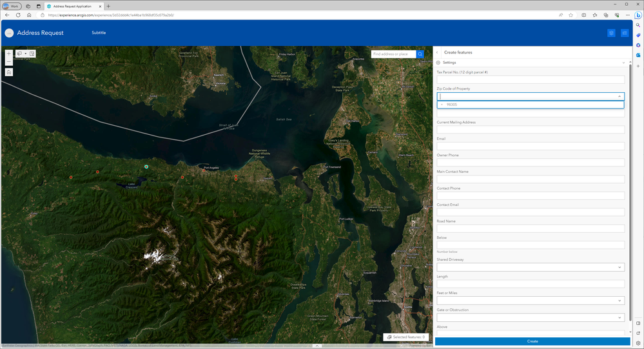Open sidebar Shopping tag icon
Image resolution: width=644 pixels, height=349 pixels.
(x=638, y=35)
